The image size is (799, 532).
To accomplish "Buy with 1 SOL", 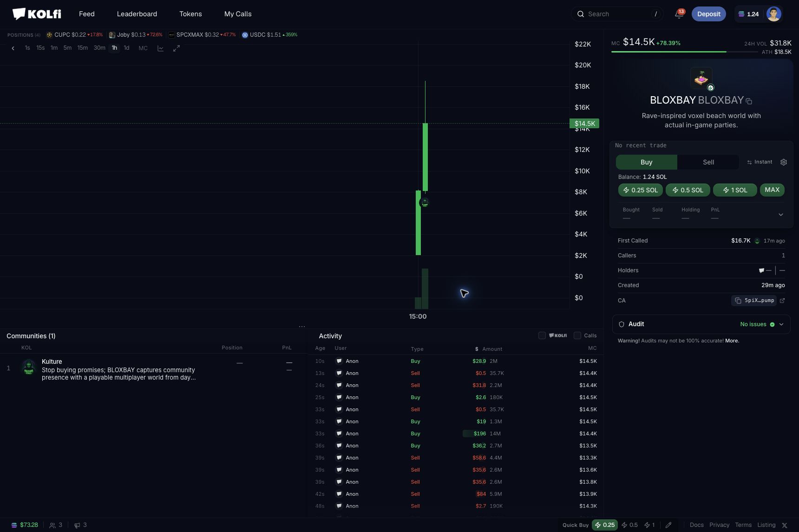I will [x=735, y=190].
